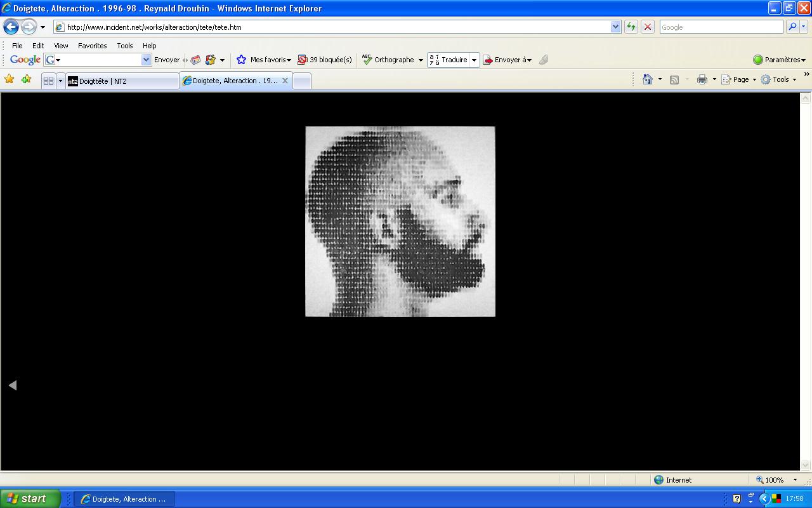Expand the address bar history dropdown
Screen dimensions: 812x508
pyautogui.click(x=615, y=27)
